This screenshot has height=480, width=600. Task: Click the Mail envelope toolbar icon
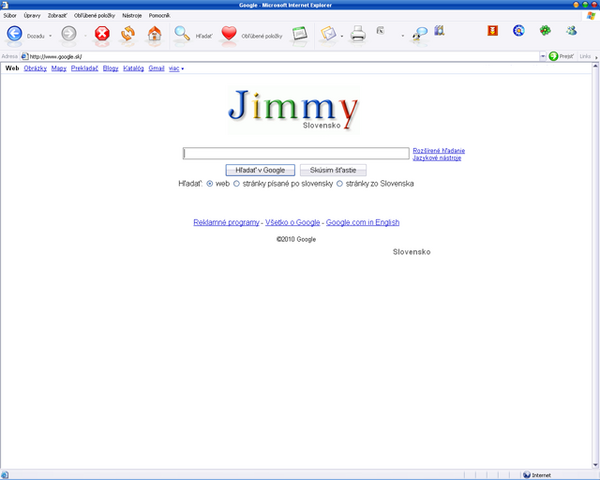pos(328,34)
